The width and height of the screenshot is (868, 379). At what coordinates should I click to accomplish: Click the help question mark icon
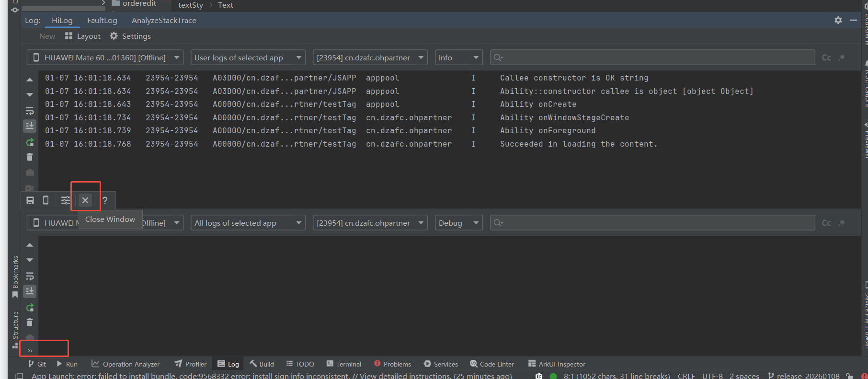(105, 200)
